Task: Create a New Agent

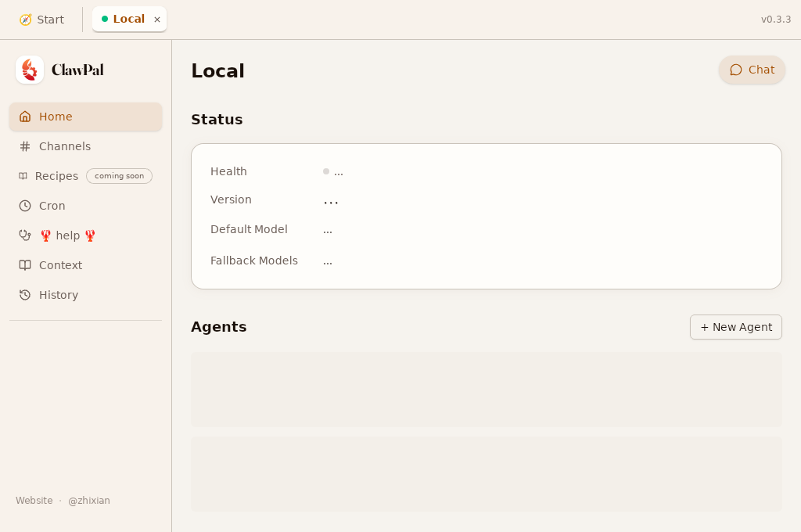Action: pyautogui.click(x=735, y=327)
